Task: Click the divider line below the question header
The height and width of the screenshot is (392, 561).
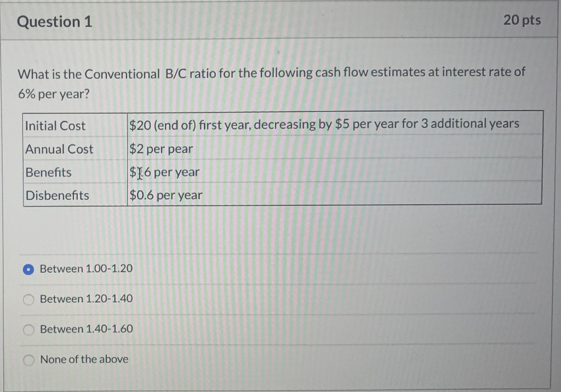Action: [x=280, y=39]
